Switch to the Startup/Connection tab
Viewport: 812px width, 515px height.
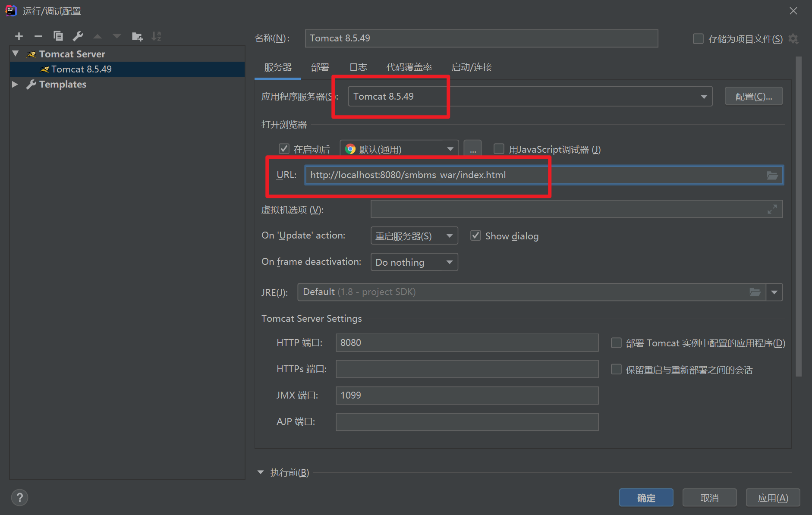point(472,68)
